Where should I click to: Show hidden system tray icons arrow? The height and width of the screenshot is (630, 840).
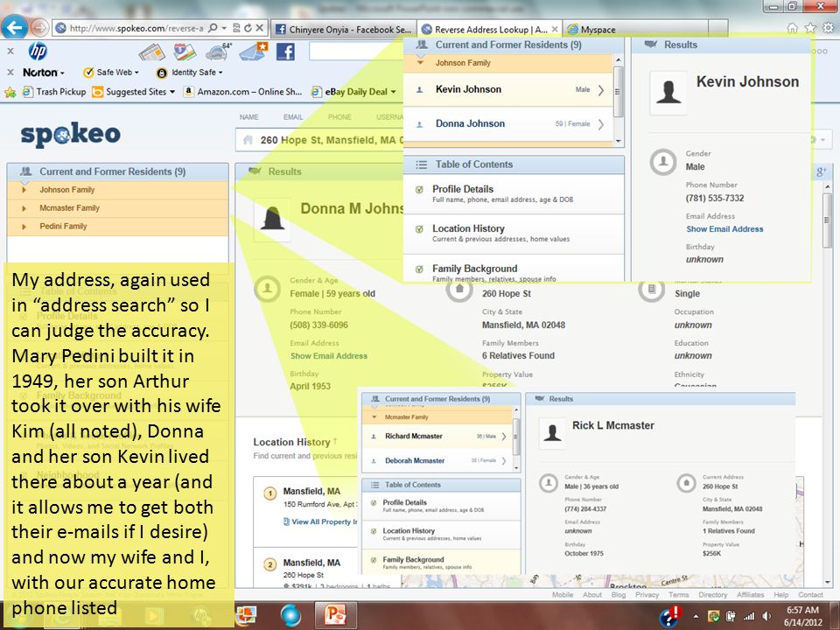[696, 616]
